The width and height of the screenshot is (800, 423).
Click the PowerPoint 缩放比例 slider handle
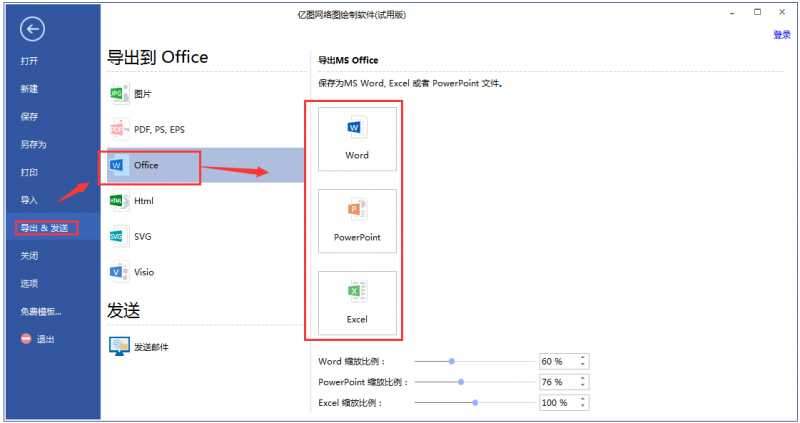coord(461,382)
